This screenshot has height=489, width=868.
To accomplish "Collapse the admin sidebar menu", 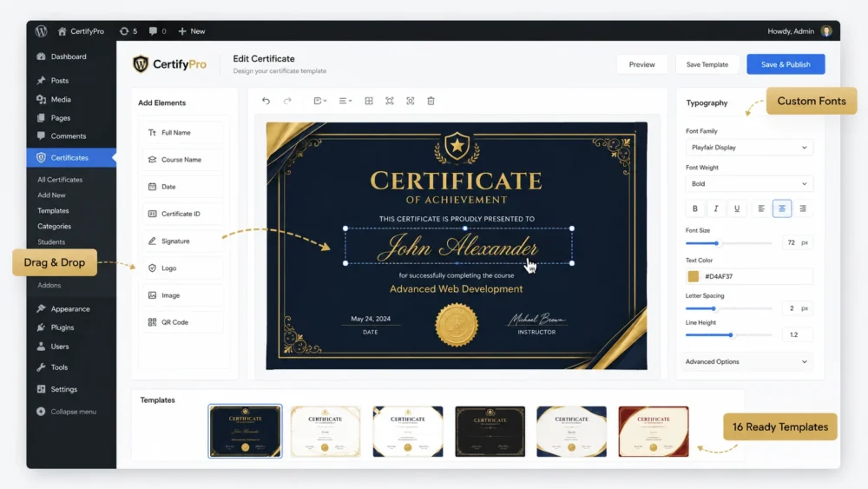I will click(x=67, y=412).
